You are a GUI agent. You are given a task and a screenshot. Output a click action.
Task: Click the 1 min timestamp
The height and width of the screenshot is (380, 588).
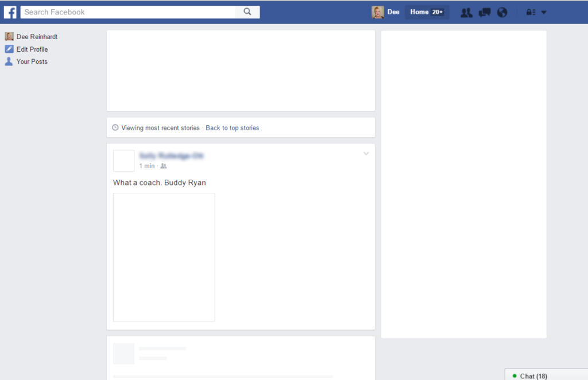pyautogui.click(x=146, y=166)
